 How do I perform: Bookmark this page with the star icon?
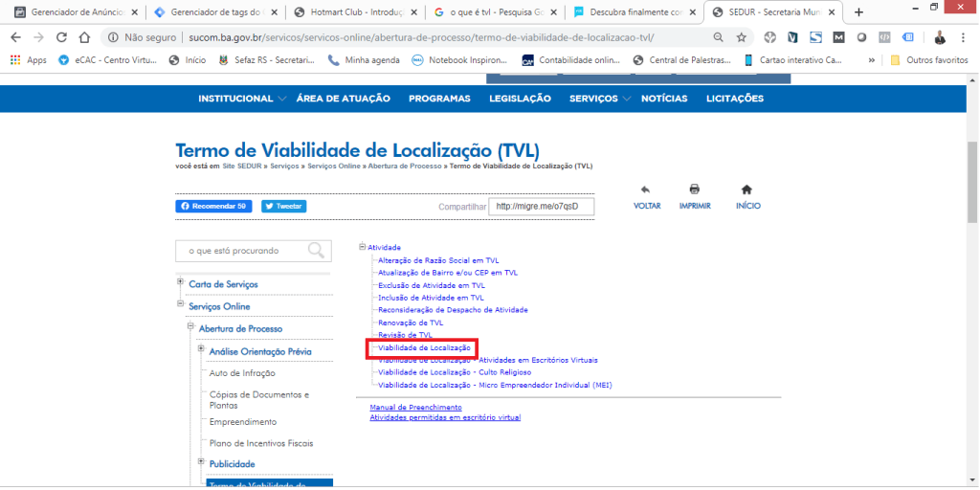pyautogui.click(x=742, y=37)
